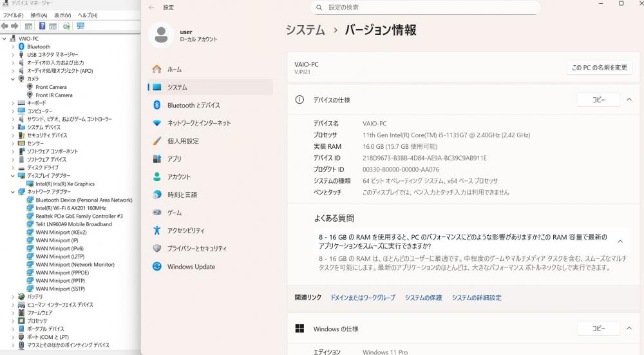Click the search magnifier icon in Settings
644x355 pixels.
[319, 7]
